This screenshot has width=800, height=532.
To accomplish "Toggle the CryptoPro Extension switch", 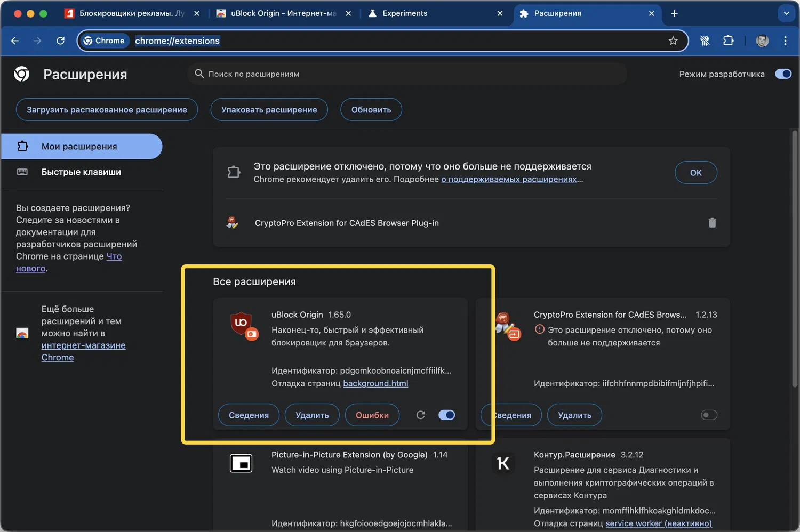I will [x=709, y=415].
